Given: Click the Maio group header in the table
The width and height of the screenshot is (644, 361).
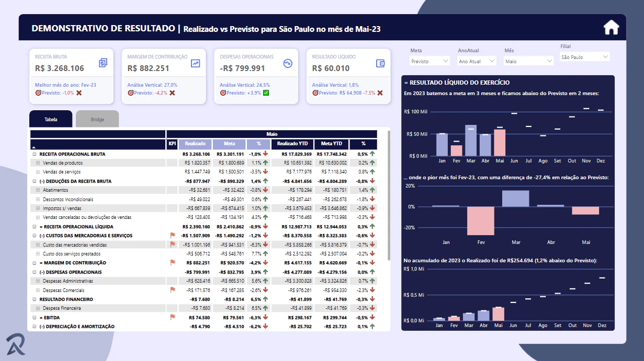Looking at the screenshot, I should (272, 134).
